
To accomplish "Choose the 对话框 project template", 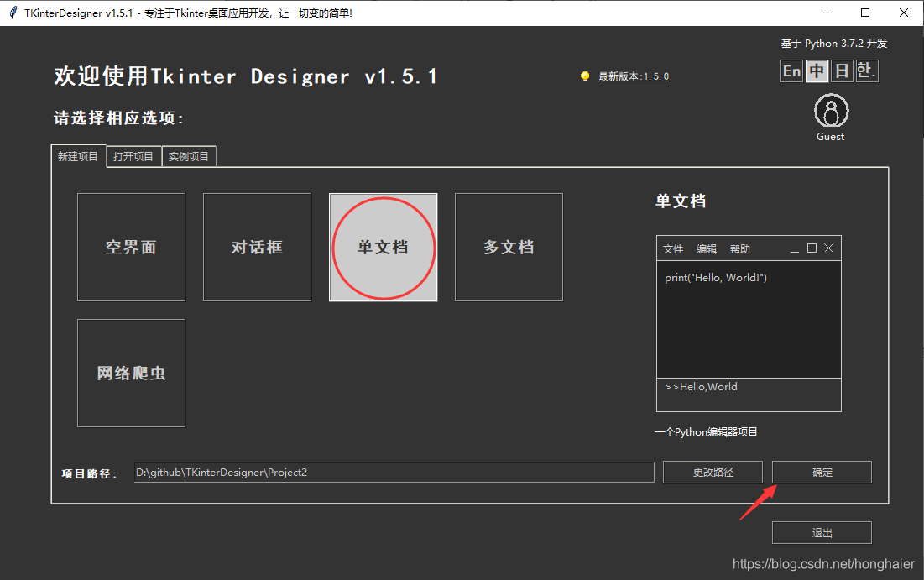I will click(257, 247).
